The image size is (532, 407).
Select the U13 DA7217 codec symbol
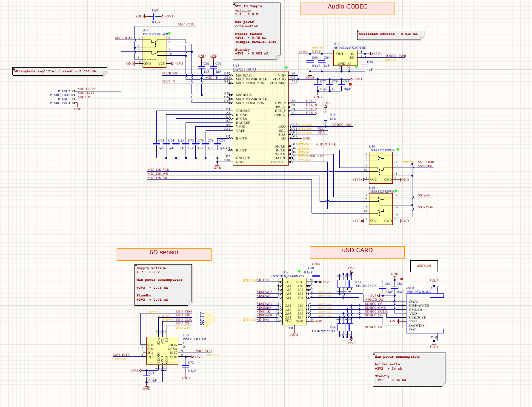[260, 118]
